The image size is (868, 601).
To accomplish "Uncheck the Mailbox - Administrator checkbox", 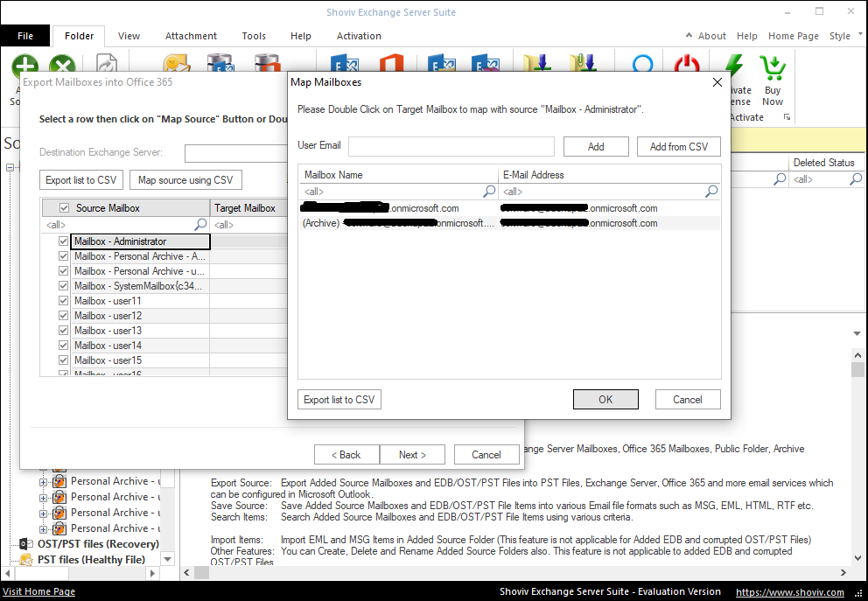I will click(63, 241).
